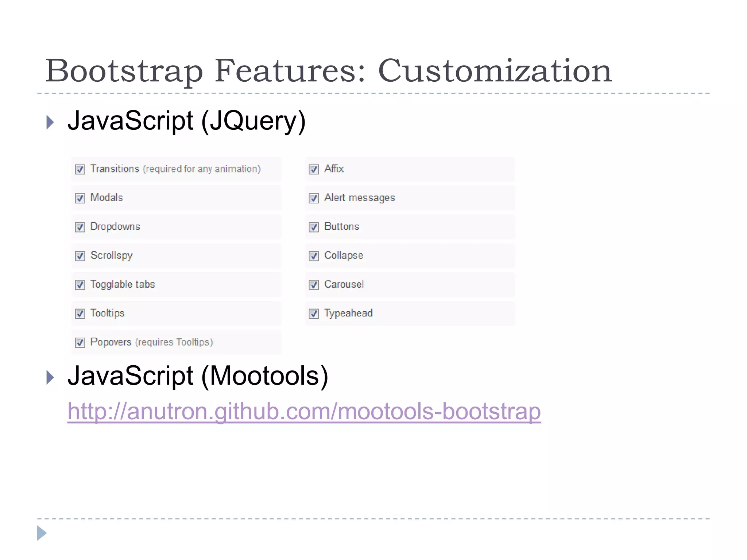747x560 pixels.
Task: Click the arrow bullet beside JavaScript (JQuery)
Action: [50, 122]
